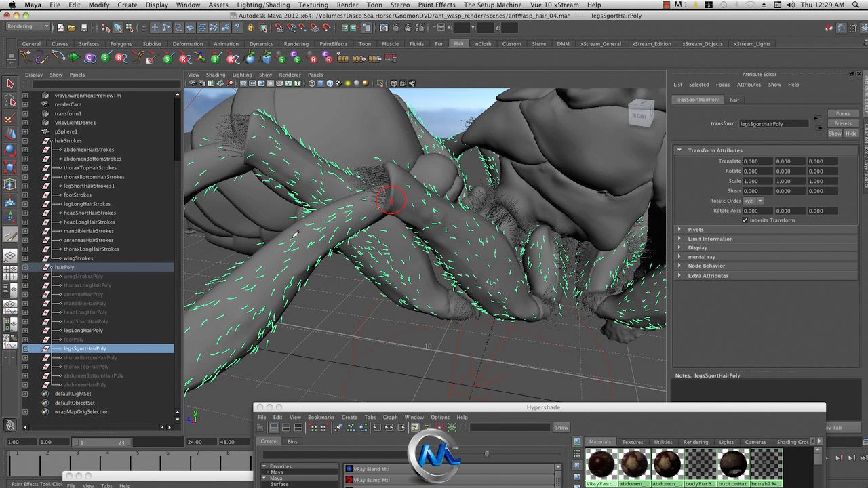Screen dimensions: 868x488
Task: Click the Focus button in Attribute Editor
Action: [843, 114]
